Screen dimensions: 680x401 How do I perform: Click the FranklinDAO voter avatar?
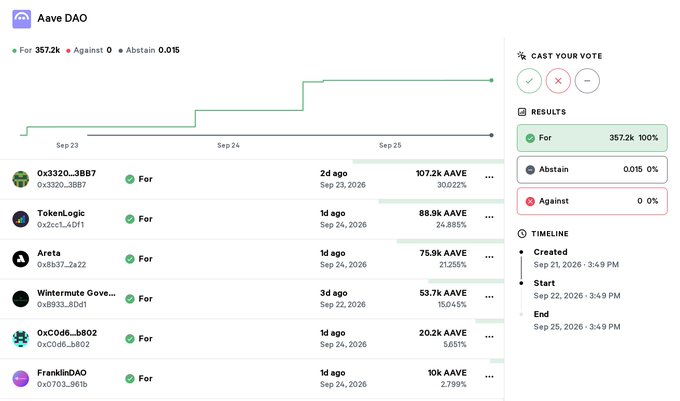point(20,378)
